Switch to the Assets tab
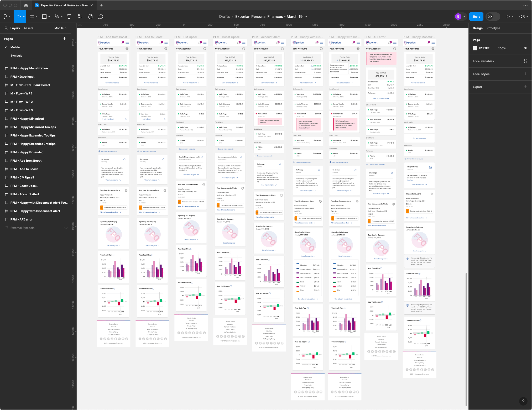Screen dimensions: 532x410 (x=28, y=28)
